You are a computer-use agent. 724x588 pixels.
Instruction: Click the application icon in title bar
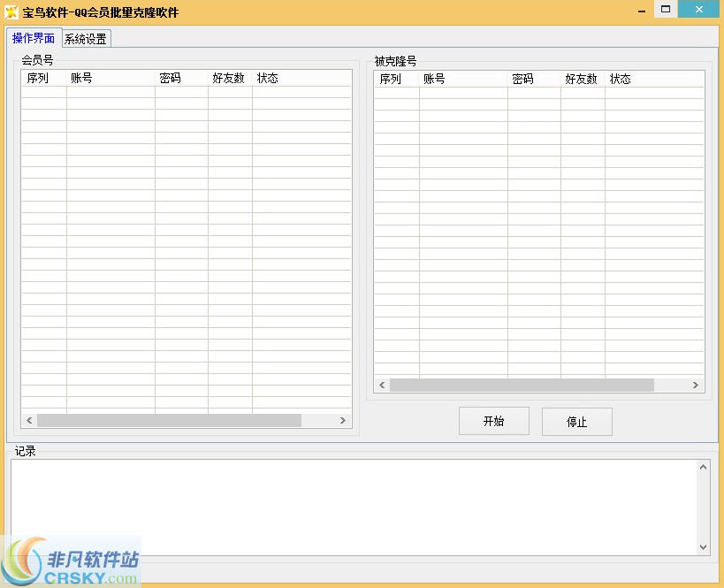[11, 12]
